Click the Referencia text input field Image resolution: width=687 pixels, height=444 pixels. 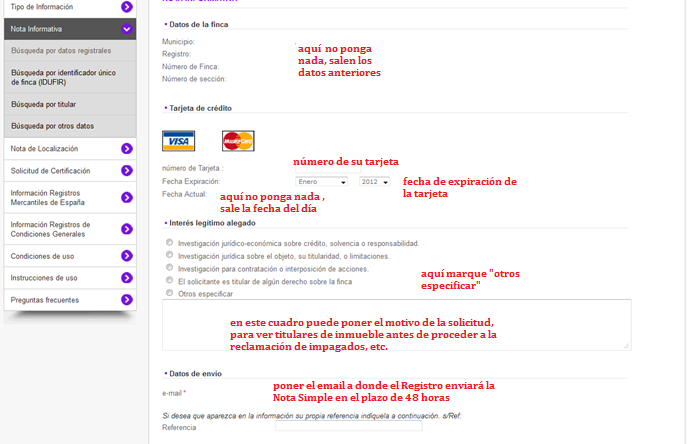click(x=348, y=427)
